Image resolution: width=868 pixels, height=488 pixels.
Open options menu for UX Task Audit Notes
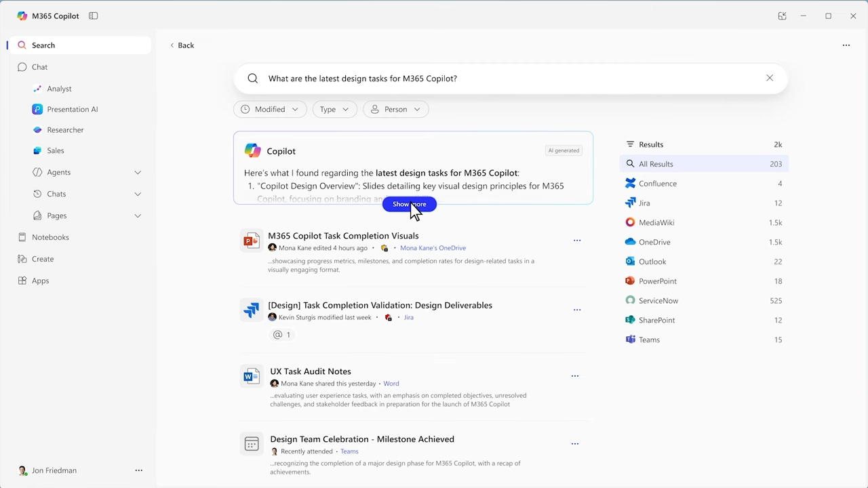[574, 375]
